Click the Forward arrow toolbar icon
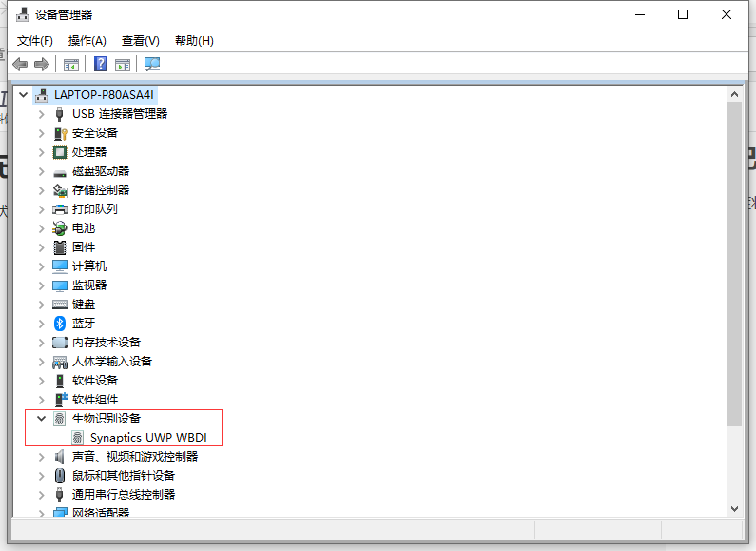Image resolution: width=756 pixels, height=551 pixels. (42, 64)
